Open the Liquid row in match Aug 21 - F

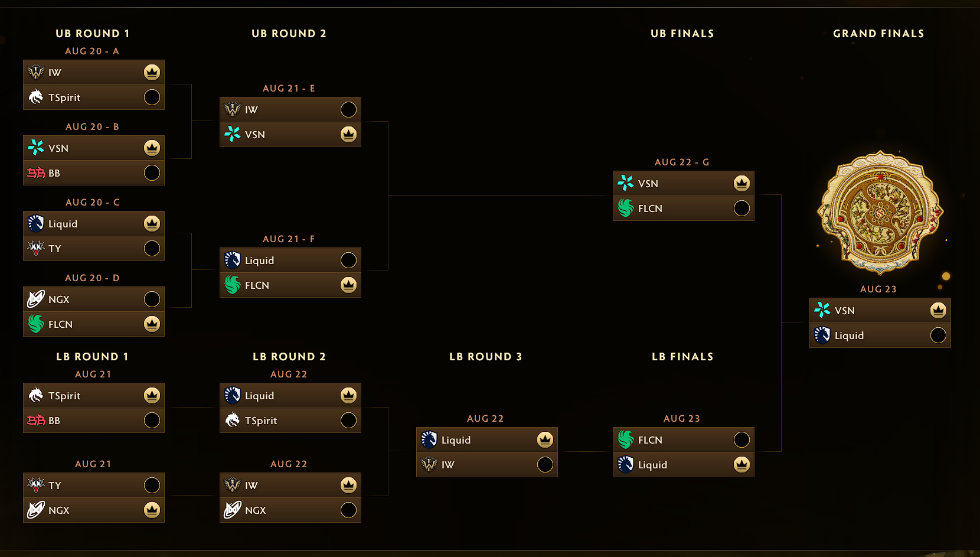coord(290,260)
